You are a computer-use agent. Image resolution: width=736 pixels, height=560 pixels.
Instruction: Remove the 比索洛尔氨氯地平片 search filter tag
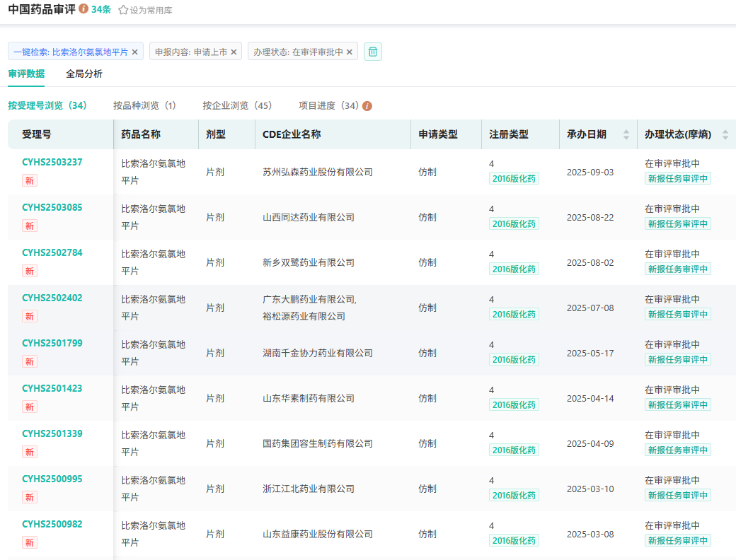[134, 52]
